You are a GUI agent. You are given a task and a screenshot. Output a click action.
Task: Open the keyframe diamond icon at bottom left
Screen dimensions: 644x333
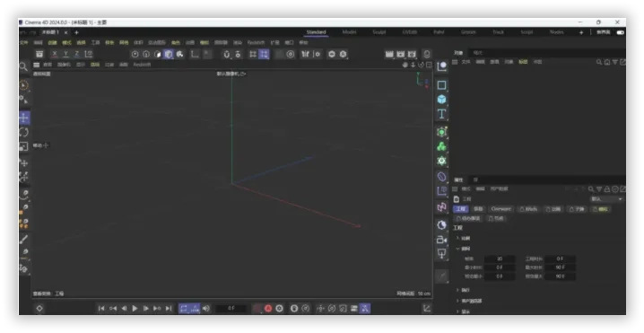[x=39, y=309]
